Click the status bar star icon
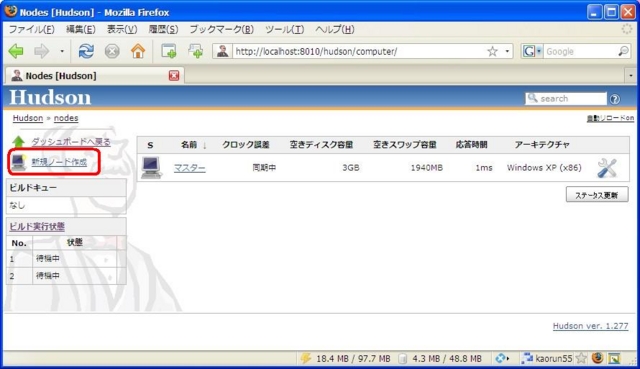The image size is (640, 369). tap(581, 358)
